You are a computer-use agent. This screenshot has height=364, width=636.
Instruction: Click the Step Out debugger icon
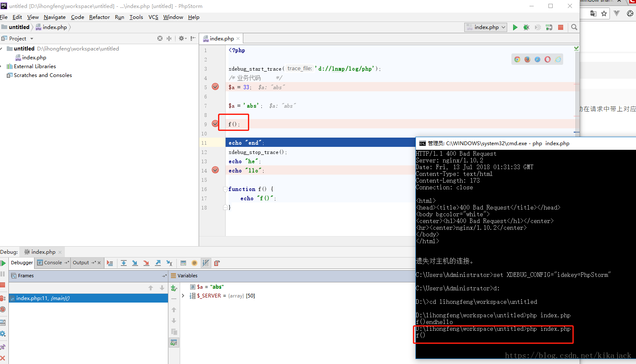pyautogui.click(x=158, y=263)
